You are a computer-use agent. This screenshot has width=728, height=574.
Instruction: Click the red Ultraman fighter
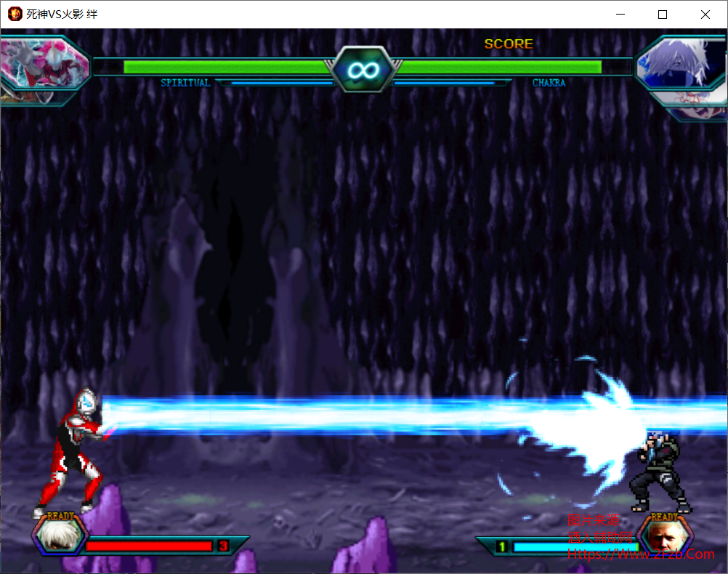point(74,453)
